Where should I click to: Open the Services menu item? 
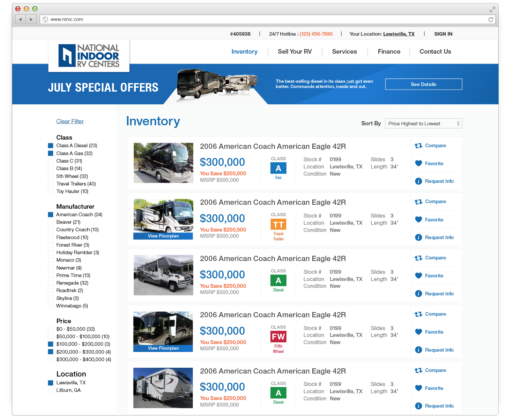[x=344, y=52]
